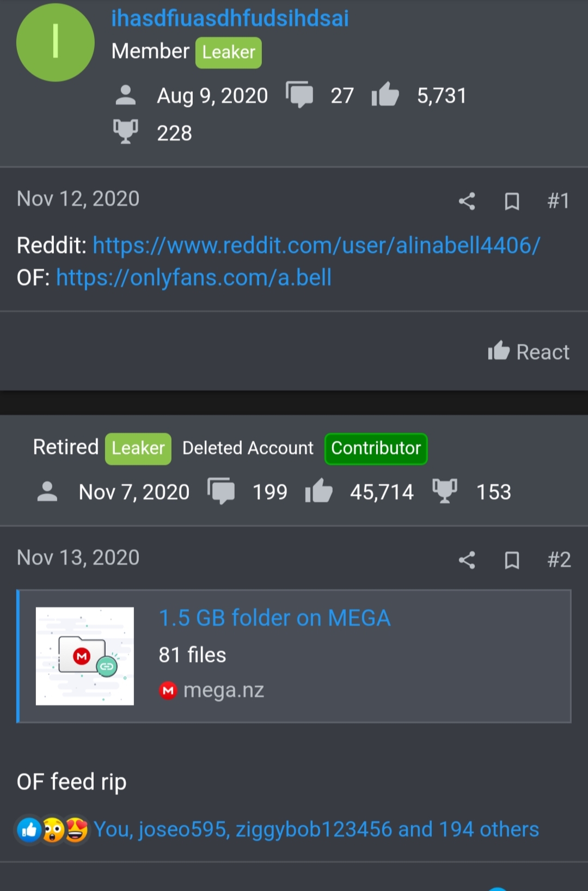Viewport: 588px width, 891px height.
Task: Click the Leaker badge beside Retired
Action: coord(138,448)
